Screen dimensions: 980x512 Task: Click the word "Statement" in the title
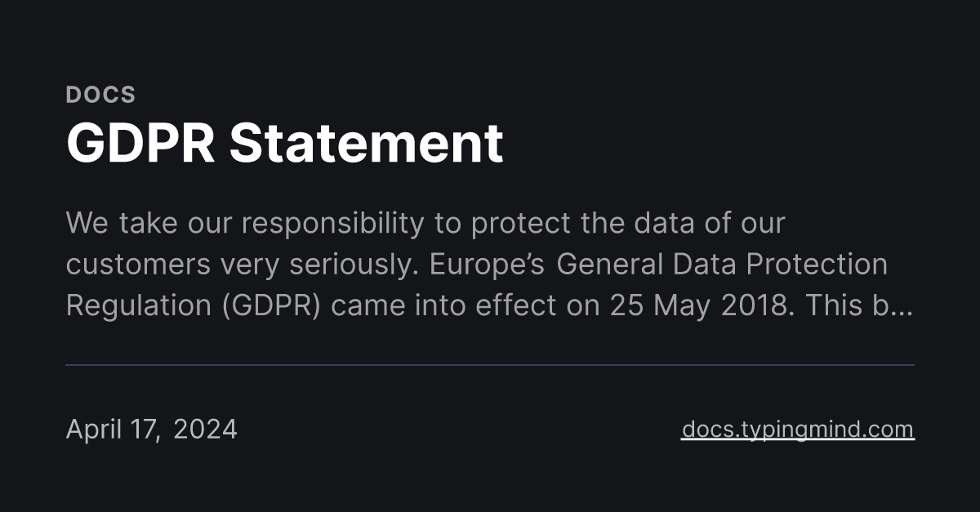click(366, 143)
